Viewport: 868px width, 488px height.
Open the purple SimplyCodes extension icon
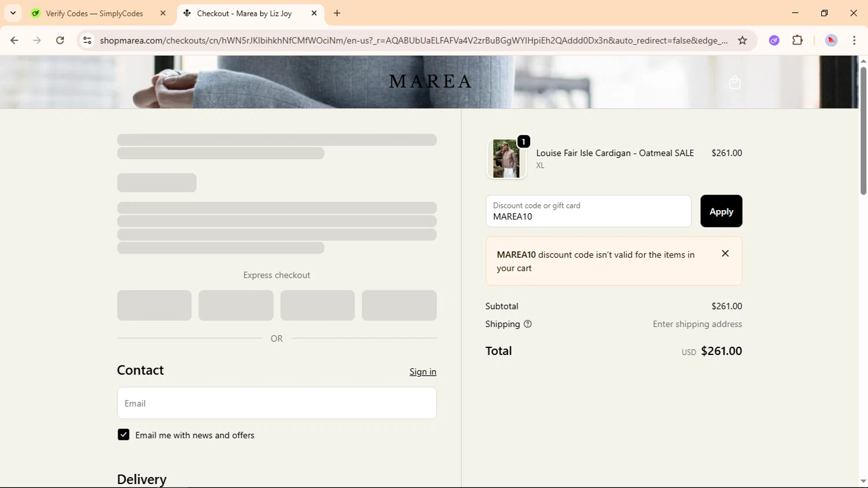point(774,41)
